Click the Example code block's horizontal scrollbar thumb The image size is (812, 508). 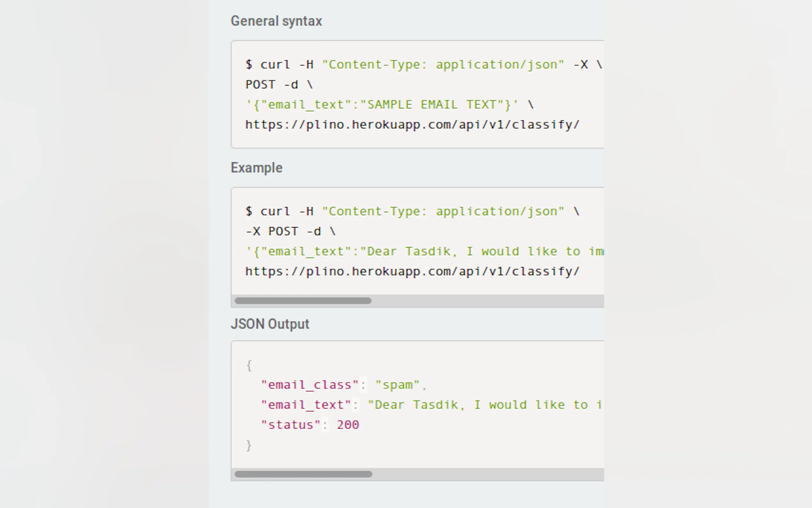tap(302, 301)
